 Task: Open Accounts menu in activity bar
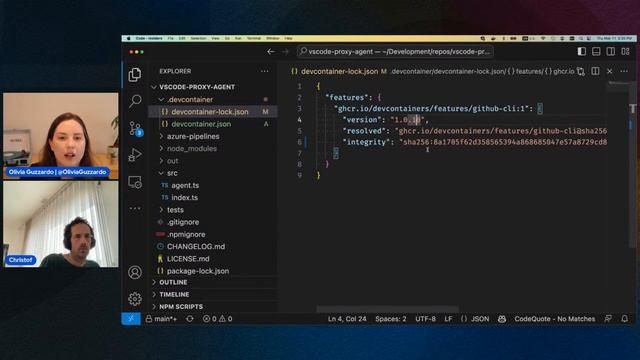point(135,272)
